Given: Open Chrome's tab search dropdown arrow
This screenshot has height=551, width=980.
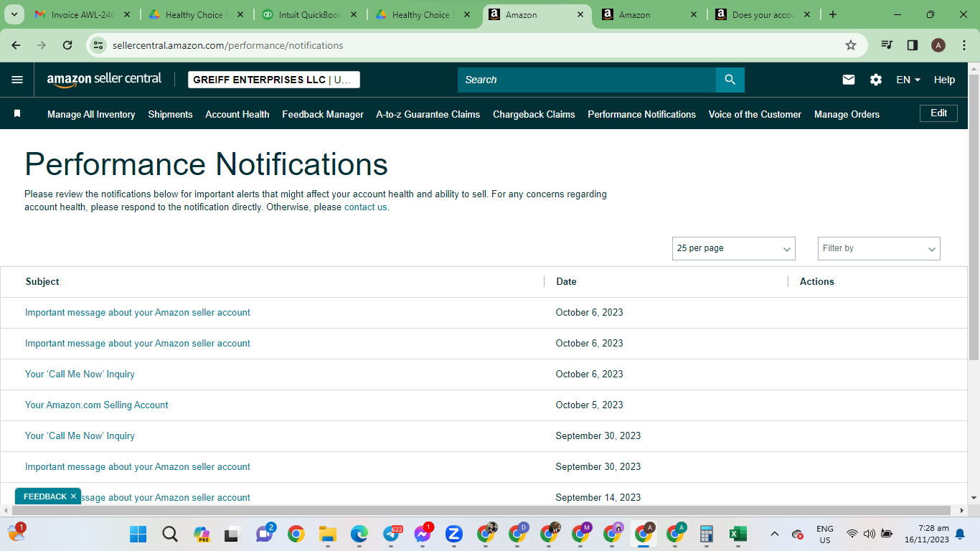Looking at the screenshot, I should tap(15, 14).
